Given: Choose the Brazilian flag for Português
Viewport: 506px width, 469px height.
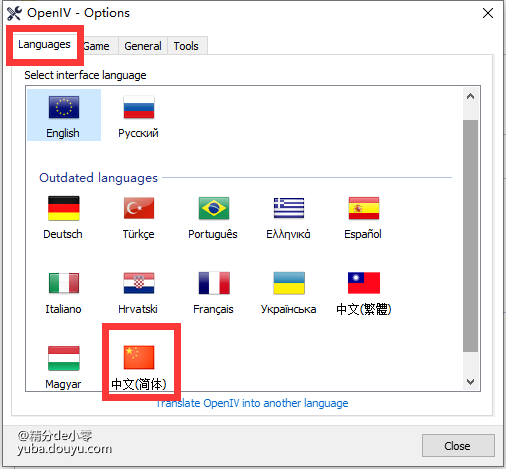Looking at the screenshot, I should click(214, 208).
